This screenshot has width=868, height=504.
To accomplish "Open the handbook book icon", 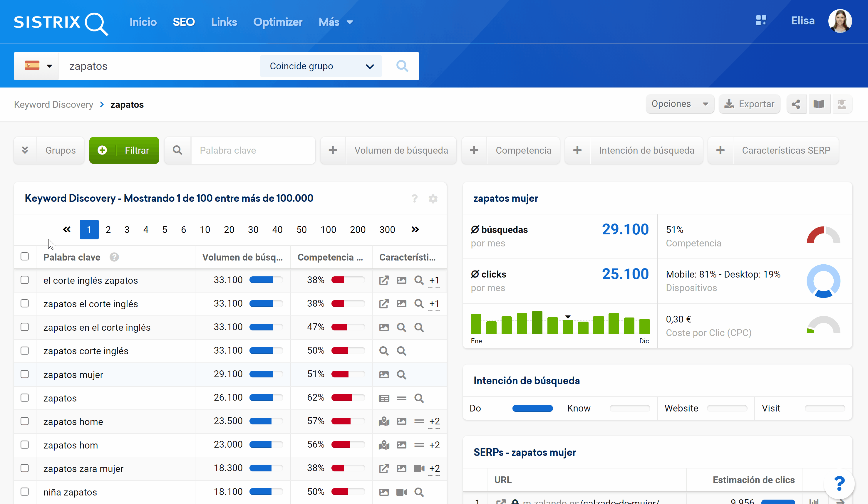I will [819, 104].
